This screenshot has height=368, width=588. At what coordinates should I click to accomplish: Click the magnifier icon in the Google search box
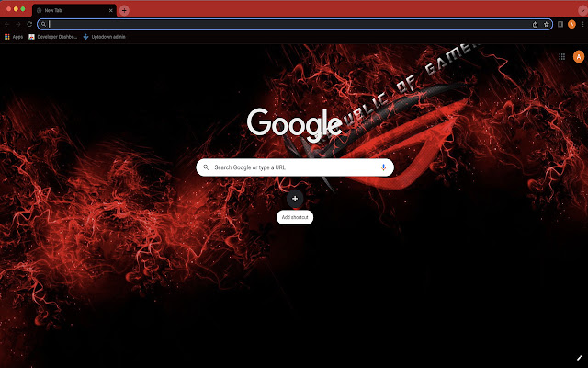(x=206, y=167)
